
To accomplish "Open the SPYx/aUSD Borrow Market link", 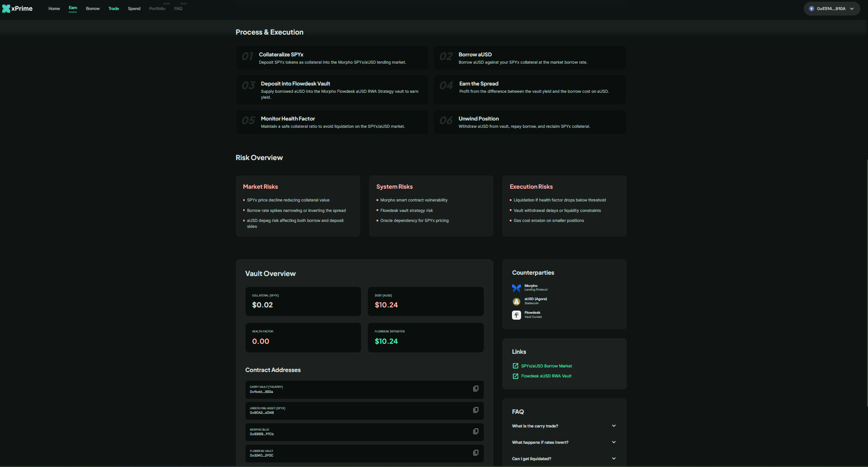I will 547,366.
